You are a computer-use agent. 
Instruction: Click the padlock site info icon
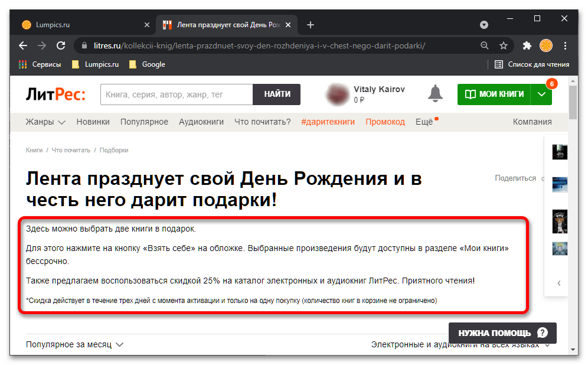(x=85, y=45)
